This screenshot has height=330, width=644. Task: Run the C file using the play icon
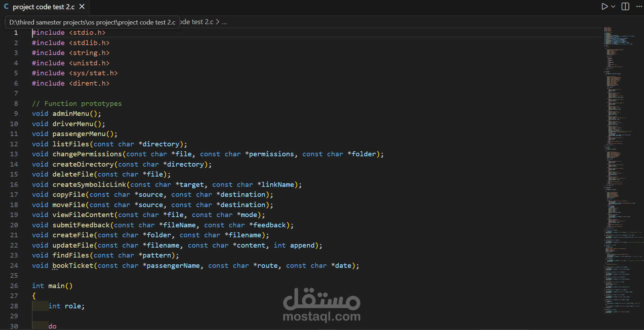coord(604,6)
